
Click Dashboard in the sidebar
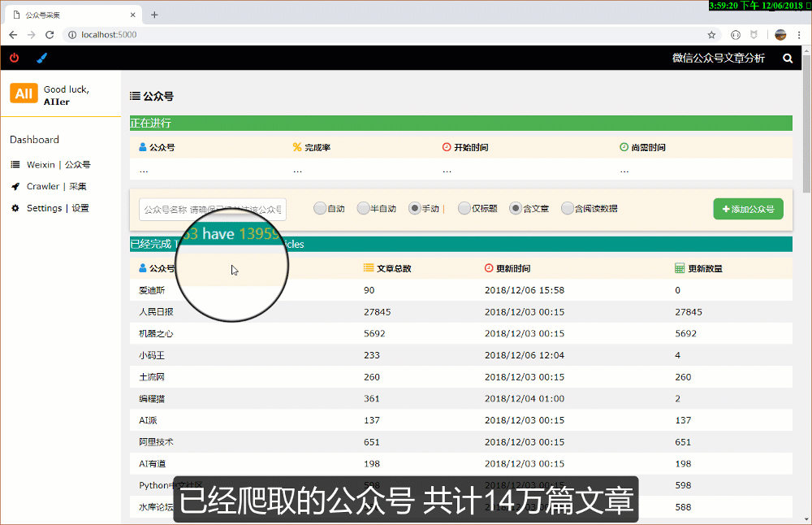coord(34,140)
